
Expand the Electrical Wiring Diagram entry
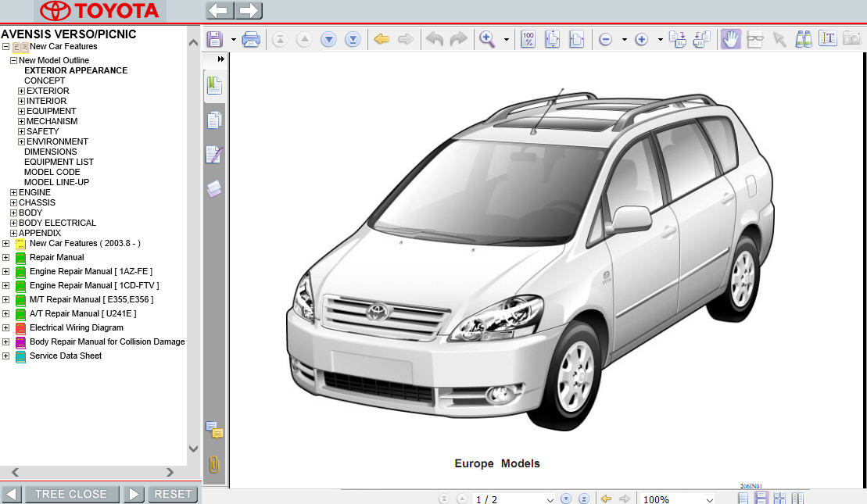[x=6, y=328]
